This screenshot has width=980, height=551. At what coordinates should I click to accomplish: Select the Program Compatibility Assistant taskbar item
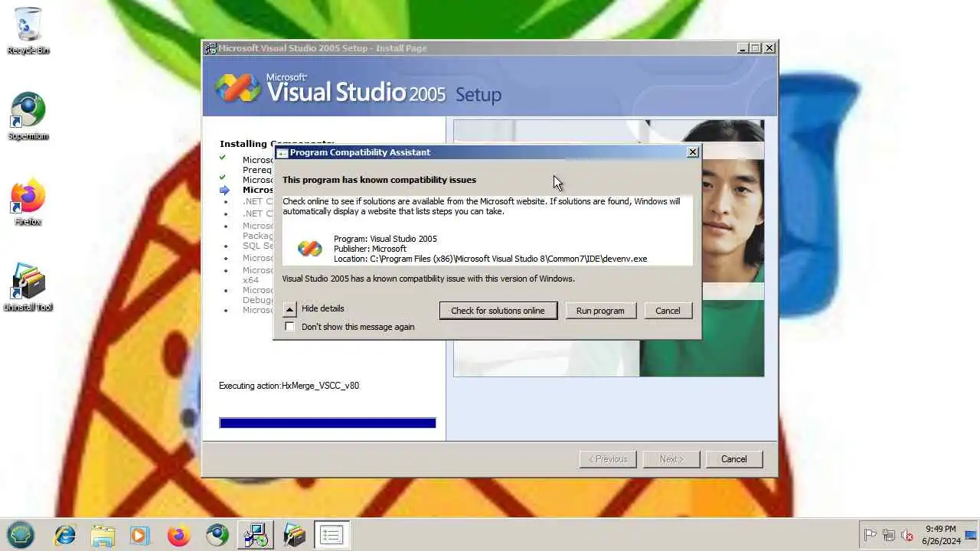[332, 535]
